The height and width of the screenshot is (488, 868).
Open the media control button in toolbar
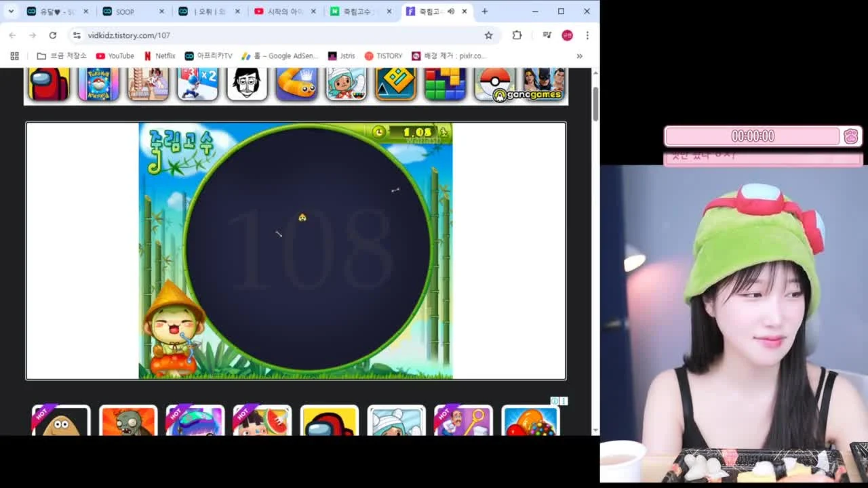coord(547,35)
